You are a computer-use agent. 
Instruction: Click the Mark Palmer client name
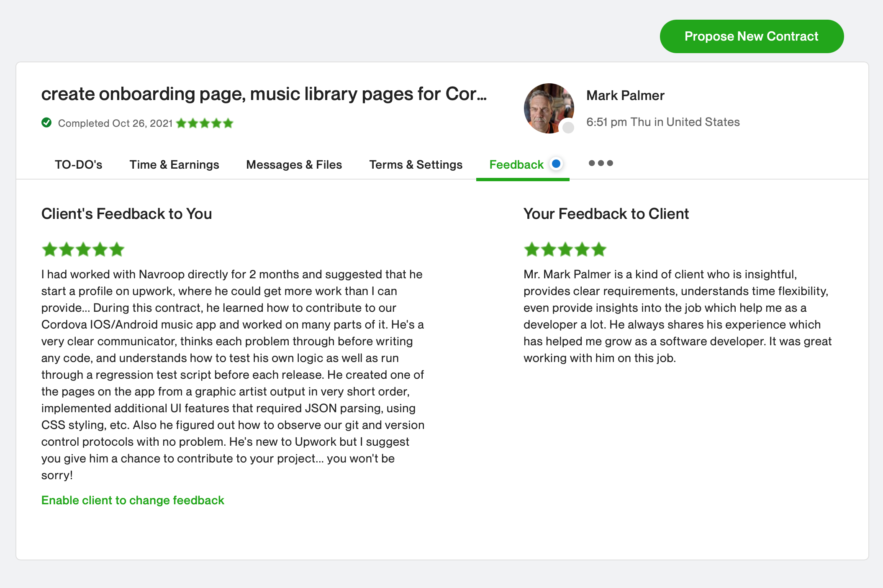click(625, 95)
